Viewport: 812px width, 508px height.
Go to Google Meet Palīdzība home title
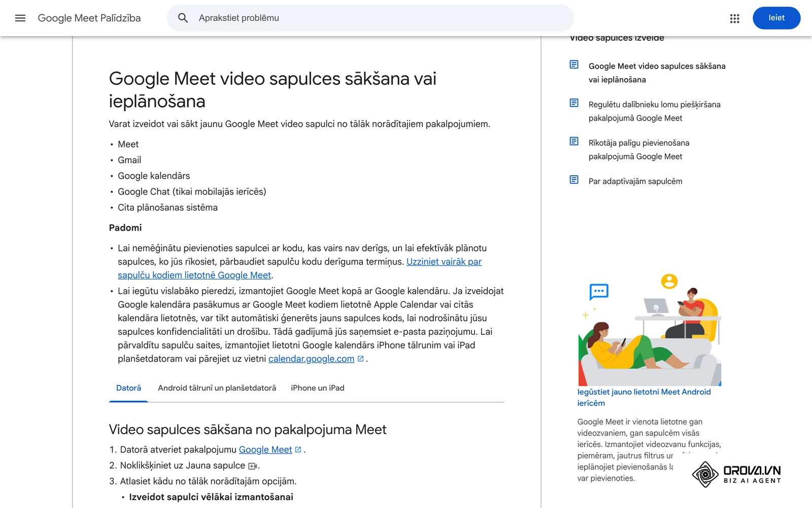pyautogui.click(x=89, y=18)
